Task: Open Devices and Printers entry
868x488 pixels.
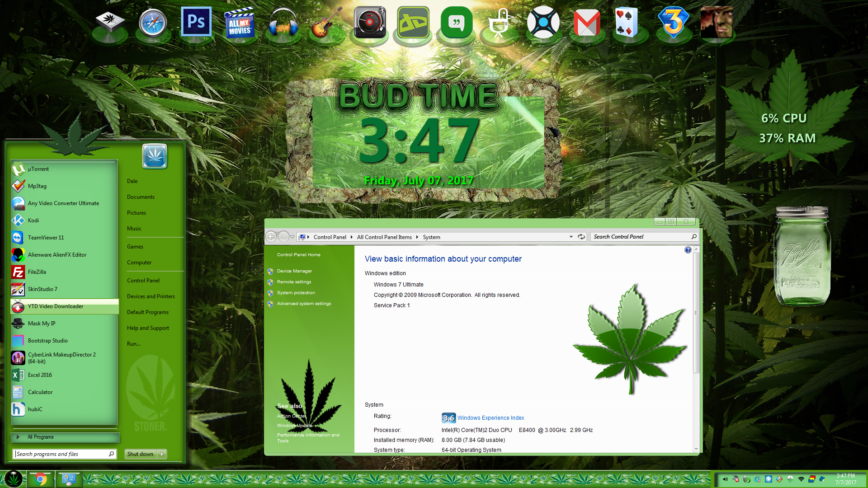Action: tap(151, 296)
